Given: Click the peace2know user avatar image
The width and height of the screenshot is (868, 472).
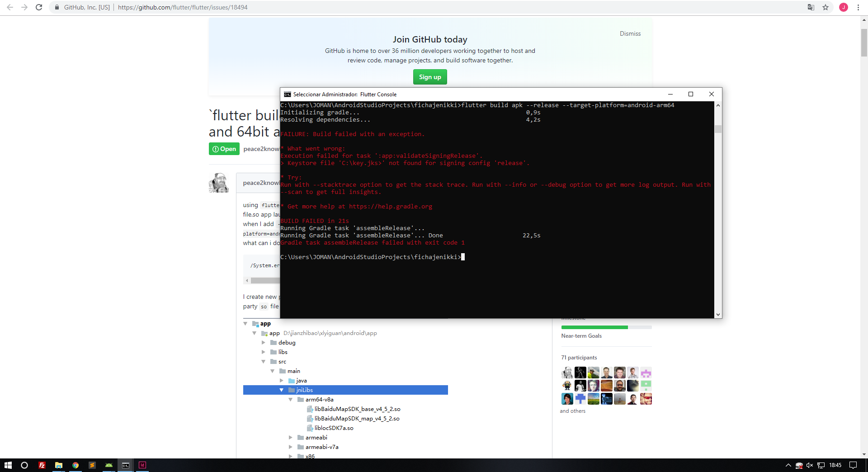Looking at the screenshot, I should point(219,183).
